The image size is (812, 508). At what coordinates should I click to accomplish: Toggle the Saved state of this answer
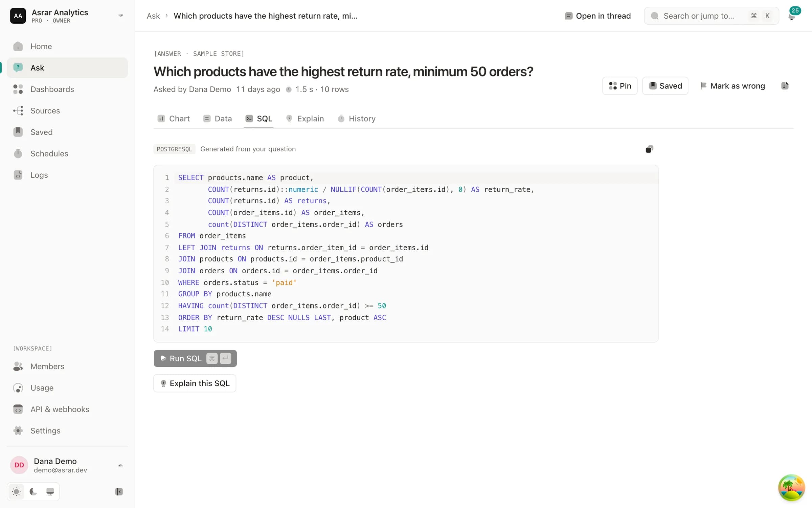coord(665,86)
